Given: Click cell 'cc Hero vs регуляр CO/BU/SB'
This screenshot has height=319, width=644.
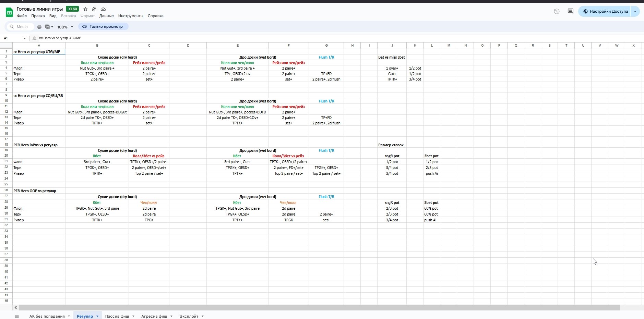Looking at the screenshot, I should pyautogui.click(x=39, y=96).
